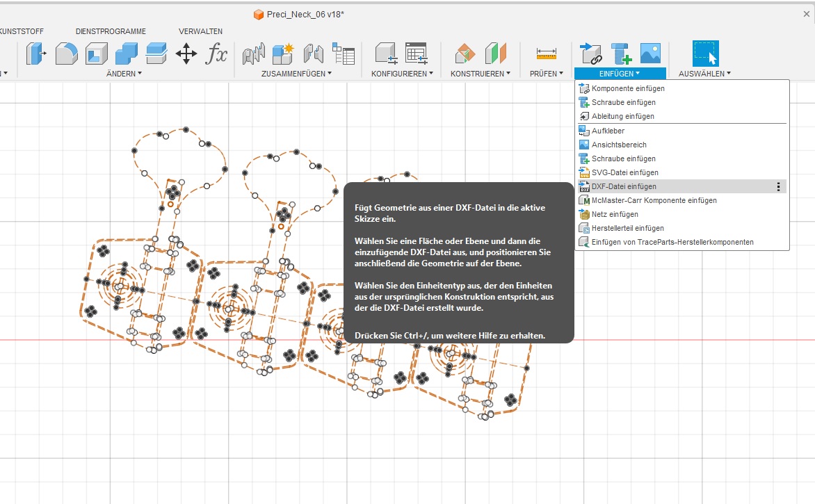Switch to the VERWALTEN tab

click(201, 31)
